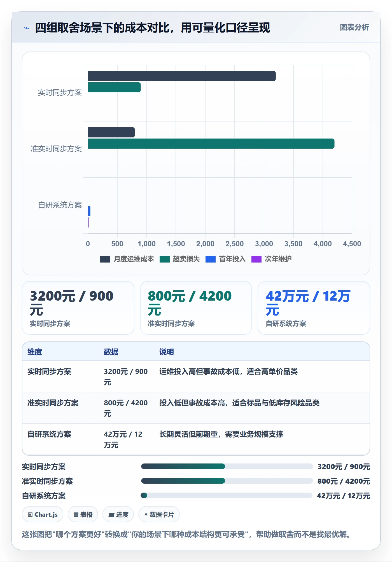Select the Chart.js tag
The image size is (392, 562).
[x=43, y=514]
